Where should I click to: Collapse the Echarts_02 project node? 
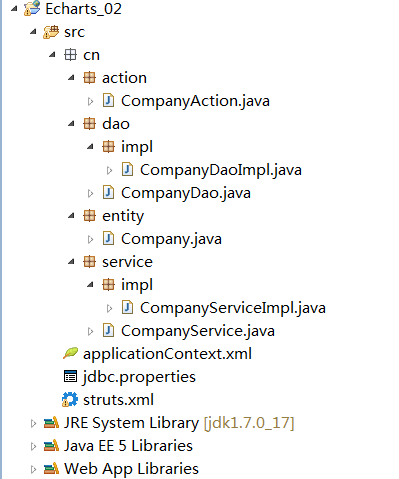[14, 9]
